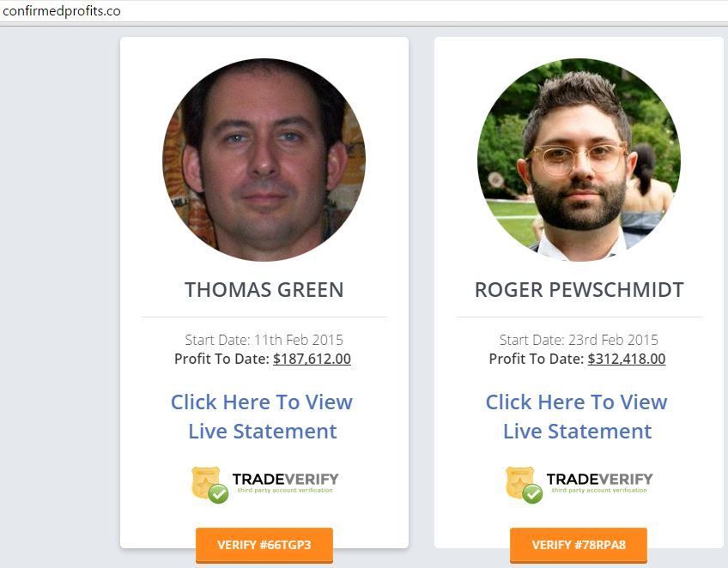Click the $187,612.00 profit amount
This screenshot has height=568, width=728.
click(312, 359)
